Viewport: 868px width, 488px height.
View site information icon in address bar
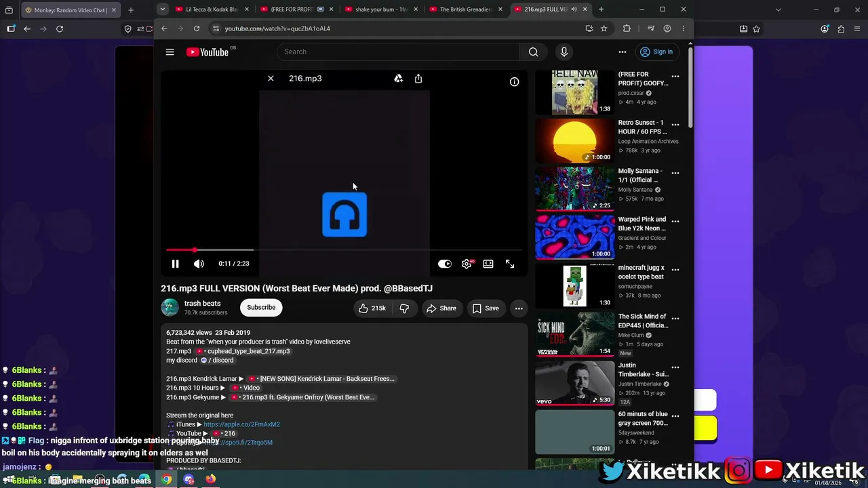(x=216, y=28)
